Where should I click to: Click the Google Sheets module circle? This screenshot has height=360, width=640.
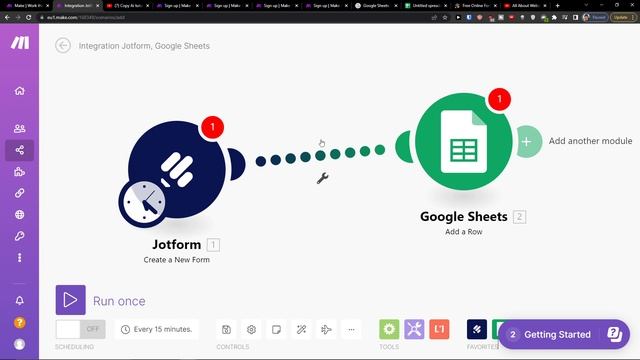pos(464,141)
